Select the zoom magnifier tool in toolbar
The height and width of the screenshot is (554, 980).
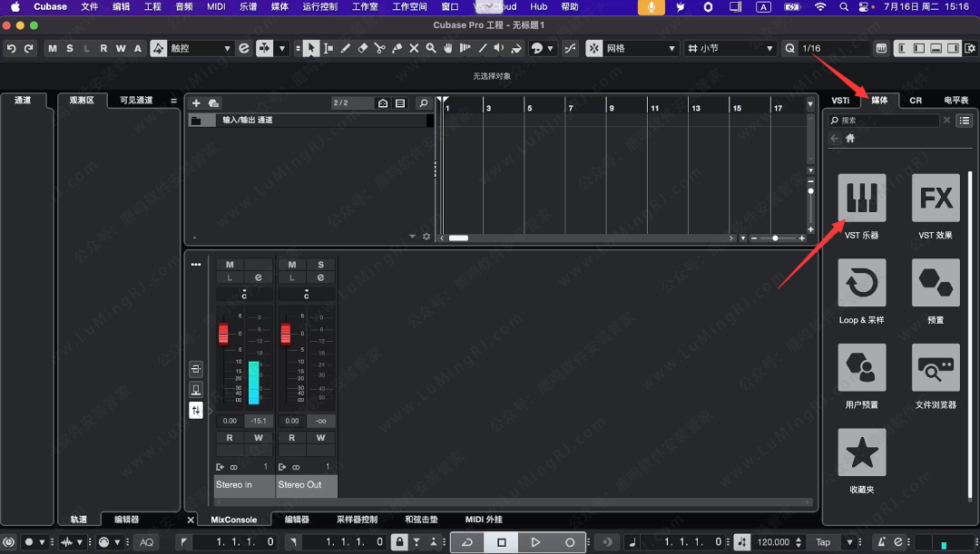pyautogui.click(x=431, y=48)
